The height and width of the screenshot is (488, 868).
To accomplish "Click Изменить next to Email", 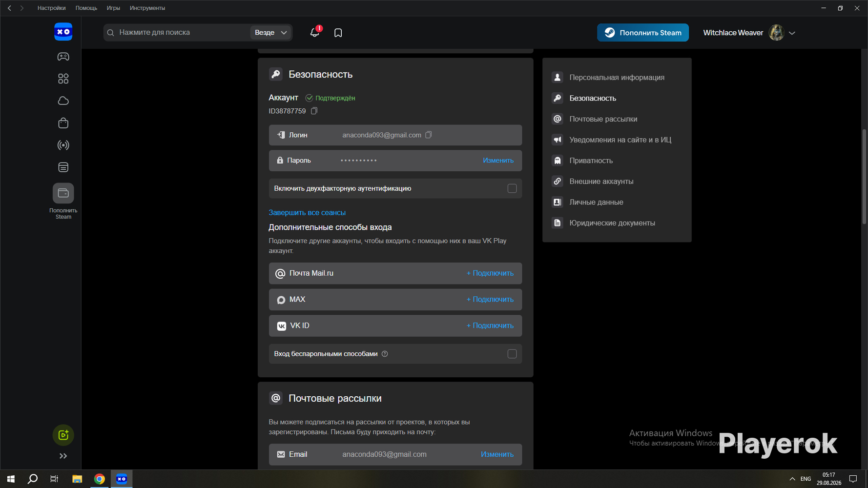I will (497, 454).
